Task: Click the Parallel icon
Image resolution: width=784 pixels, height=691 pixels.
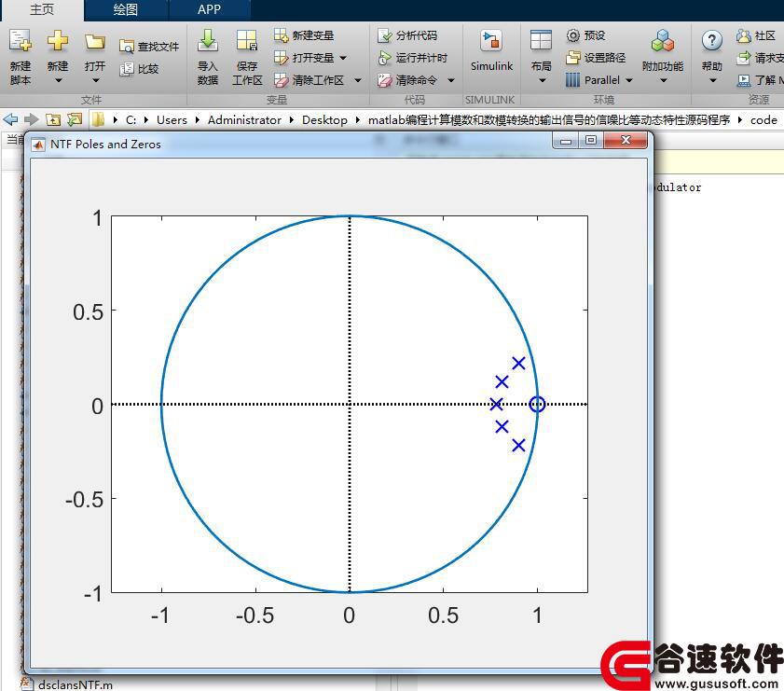Action: pos(572,80)
